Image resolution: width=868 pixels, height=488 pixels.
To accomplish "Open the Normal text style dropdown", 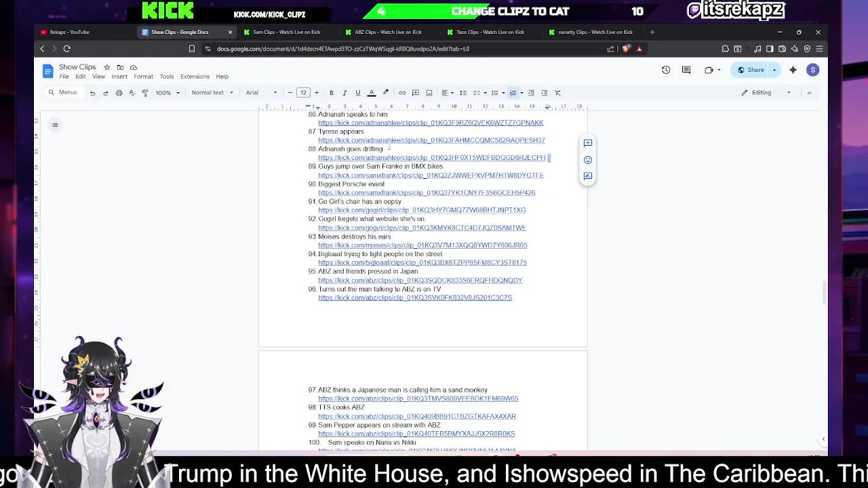I will [x=212, y=93].
